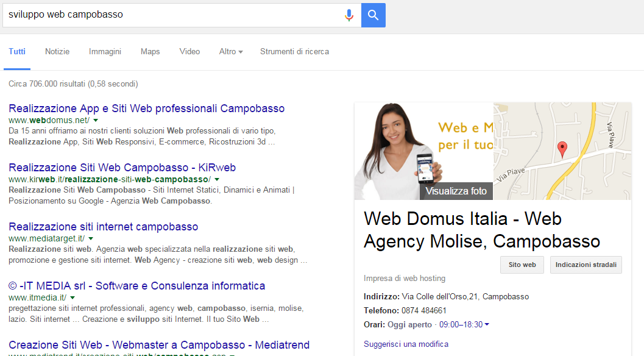Click the Indicazioni stradali button

coord(586,265)
